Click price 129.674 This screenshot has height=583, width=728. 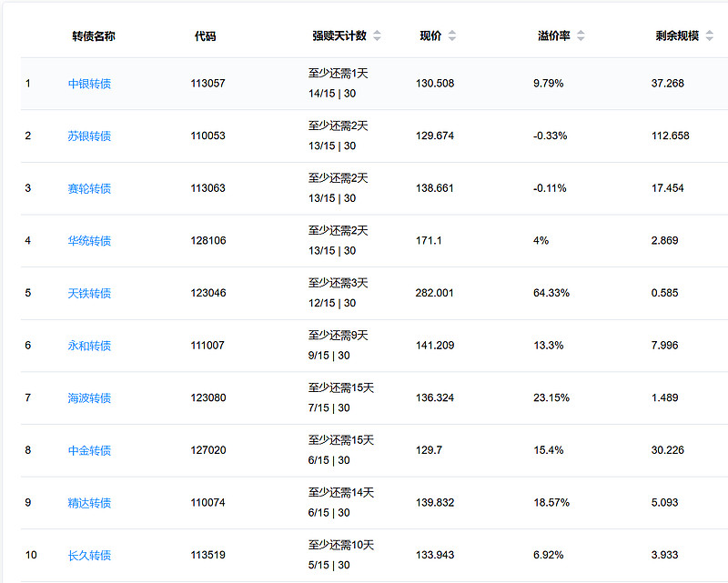point(435,136)
